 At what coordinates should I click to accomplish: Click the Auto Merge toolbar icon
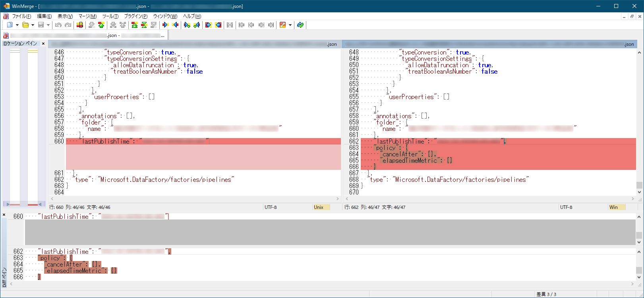230,25
